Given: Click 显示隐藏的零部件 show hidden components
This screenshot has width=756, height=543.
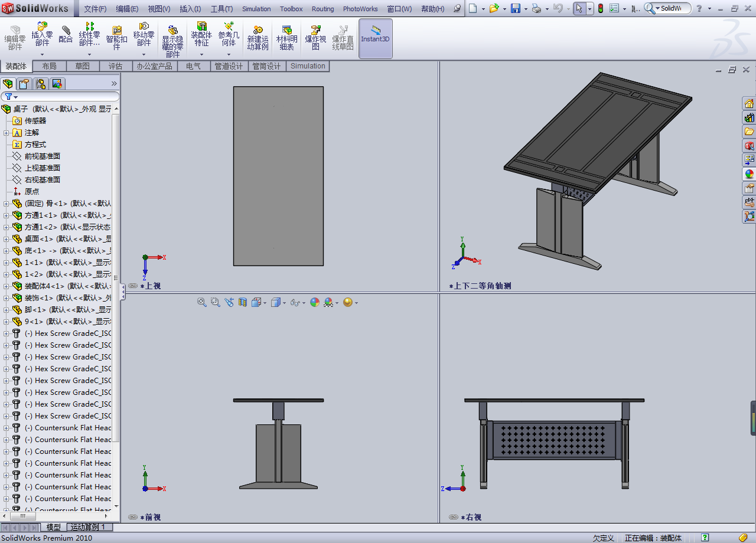Looking at the screenshot, I should click(x=172, y=41).
